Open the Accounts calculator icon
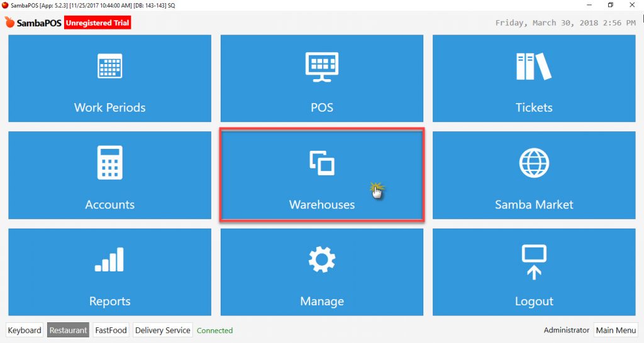 coord(109,163)
